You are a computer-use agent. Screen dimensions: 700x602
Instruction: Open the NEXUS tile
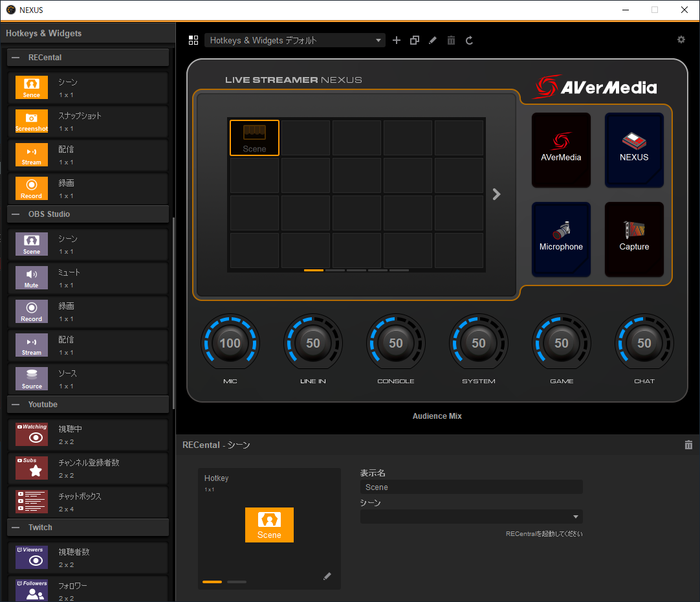pyautogui.click(x=634, y=150)
